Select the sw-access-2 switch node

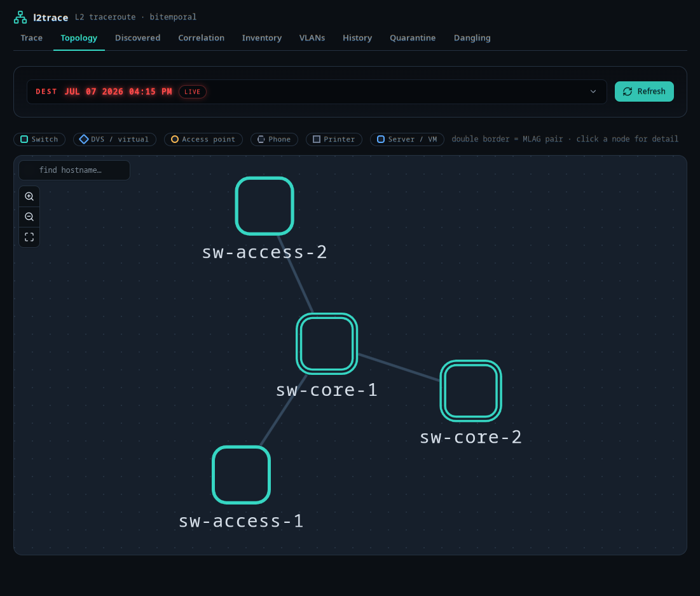(x=264, y=206)
